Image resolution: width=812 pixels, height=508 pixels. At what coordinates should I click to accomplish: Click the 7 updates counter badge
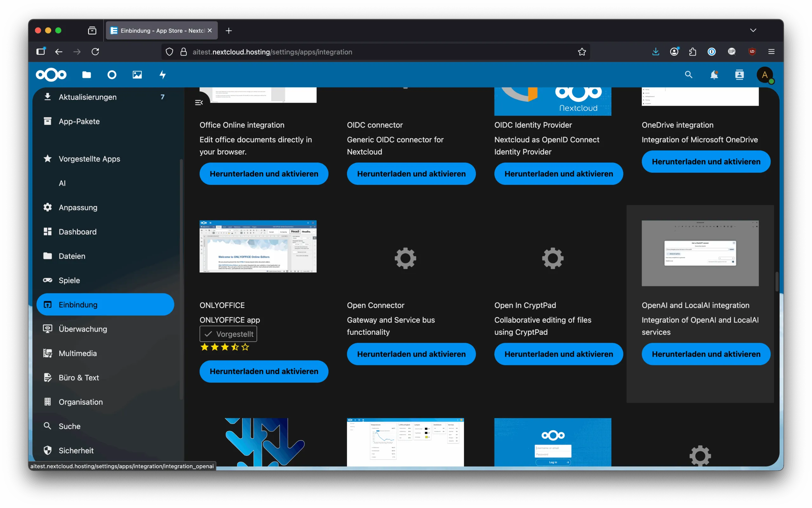(162, 97)
